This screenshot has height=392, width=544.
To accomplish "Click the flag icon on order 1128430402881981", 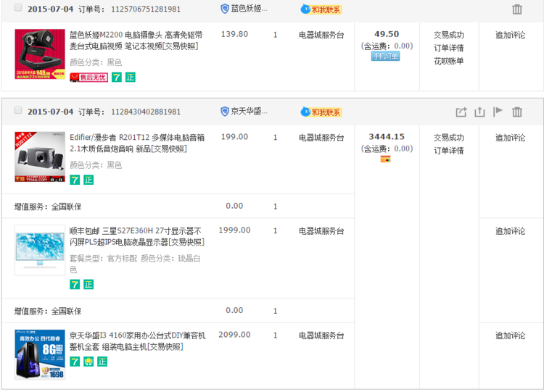I will pos(498,112).
